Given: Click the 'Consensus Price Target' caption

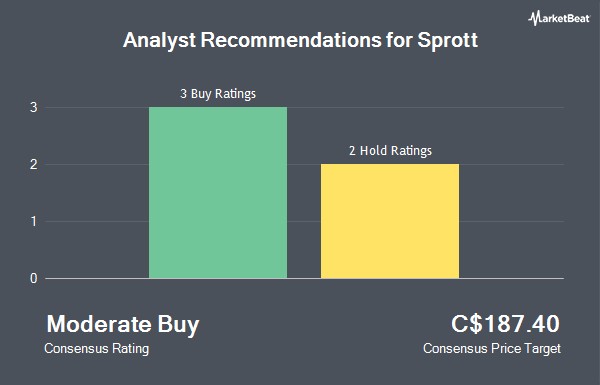Looking at the screenshot, I should (x=492, y=349).
